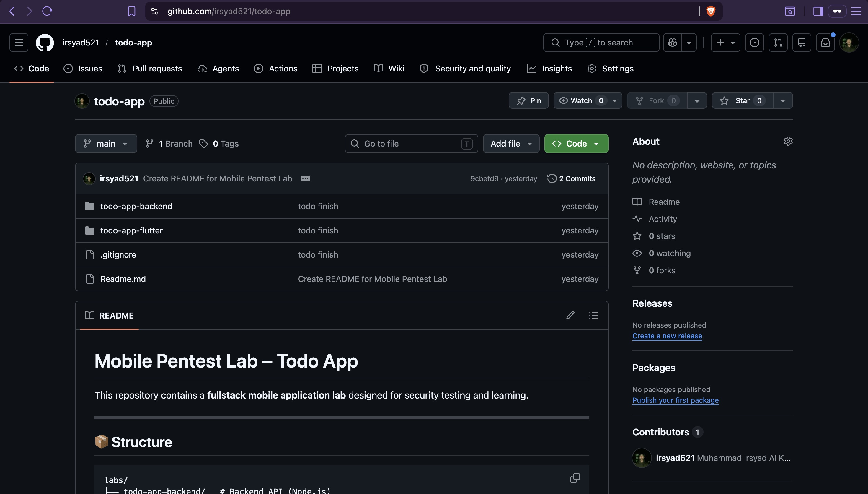The image size is (868, 494).
Task: Open the Wiki tab
Action: point(389,69)
